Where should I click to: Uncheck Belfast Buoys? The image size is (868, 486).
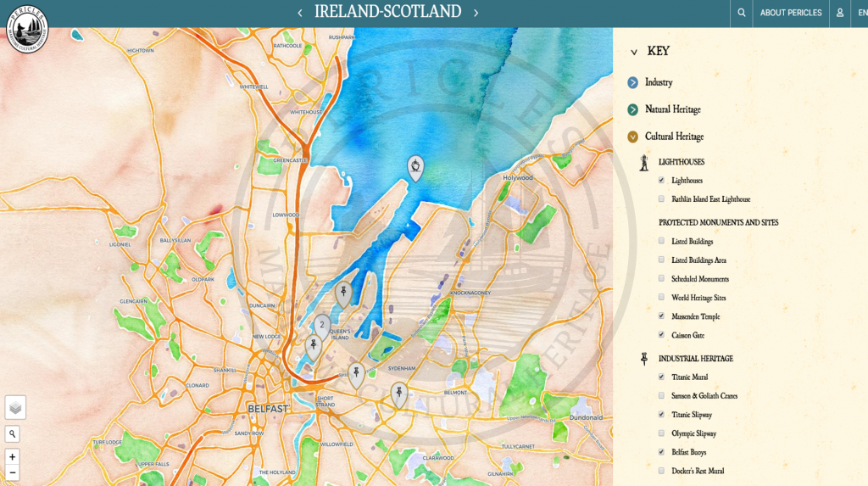[661, 452]
